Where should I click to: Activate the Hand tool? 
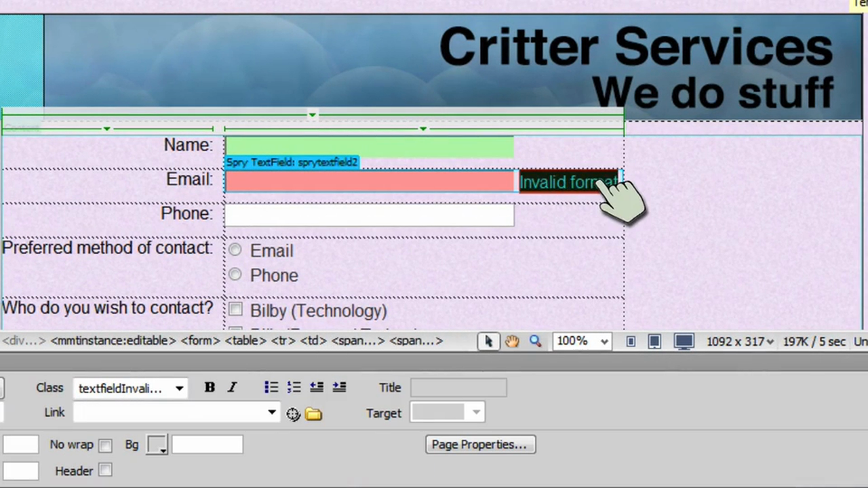click(x=511, y=342)
